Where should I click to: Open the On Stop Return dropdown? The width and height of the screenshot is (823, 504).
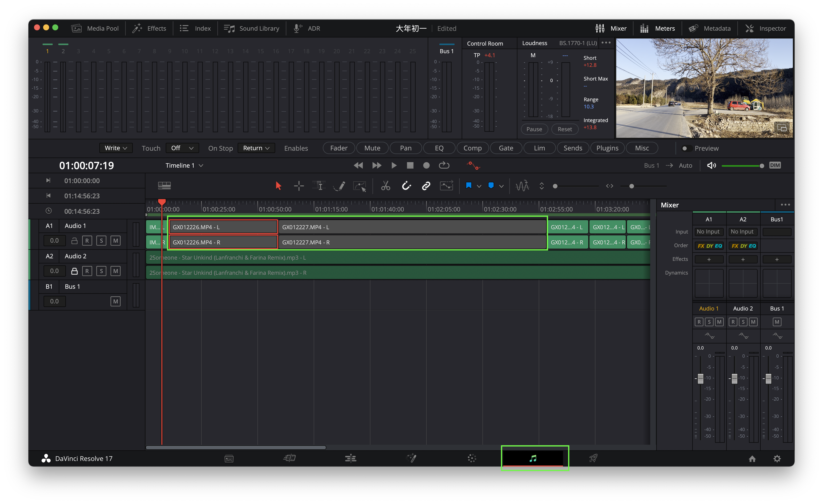pos(256,148)
